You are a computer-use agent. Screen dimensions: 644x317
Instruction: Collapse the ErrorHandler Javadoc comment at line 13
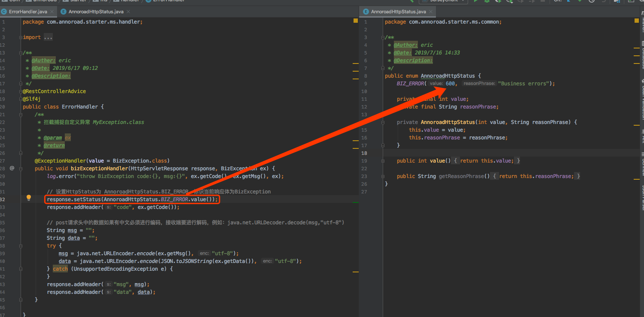(21, 53)
